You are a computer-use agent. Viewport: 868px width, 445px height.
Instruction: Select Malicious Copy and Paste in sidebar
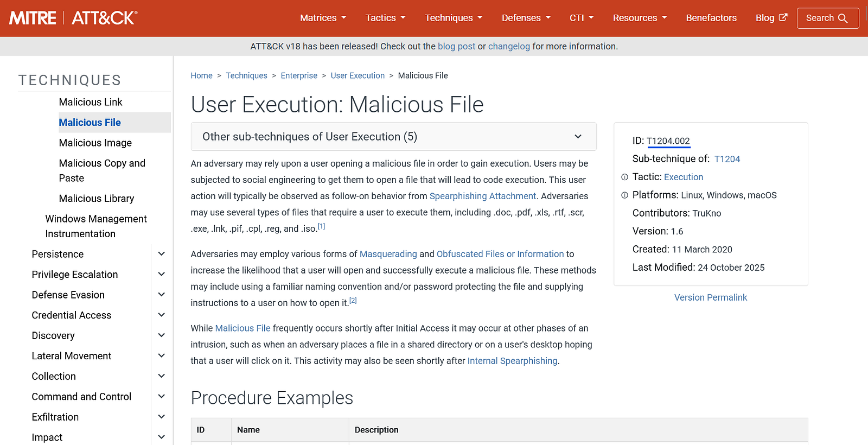[x=102, y=170]
